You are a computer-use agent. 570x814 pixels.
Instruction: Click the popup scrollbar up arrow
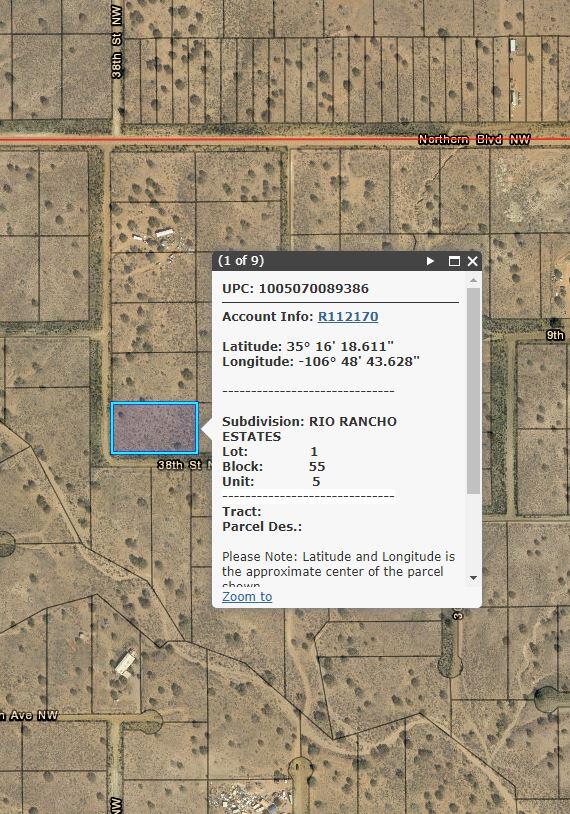(x=473, y=280)
